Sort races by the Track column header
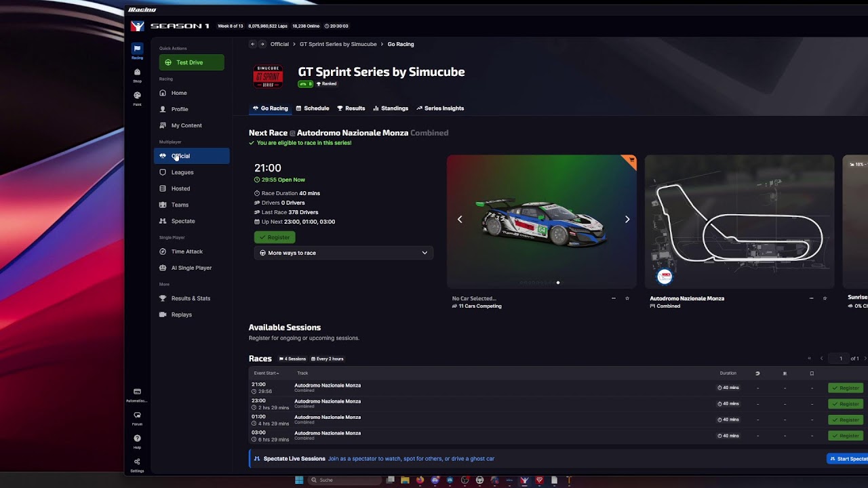868x488 pixels. 302,373
